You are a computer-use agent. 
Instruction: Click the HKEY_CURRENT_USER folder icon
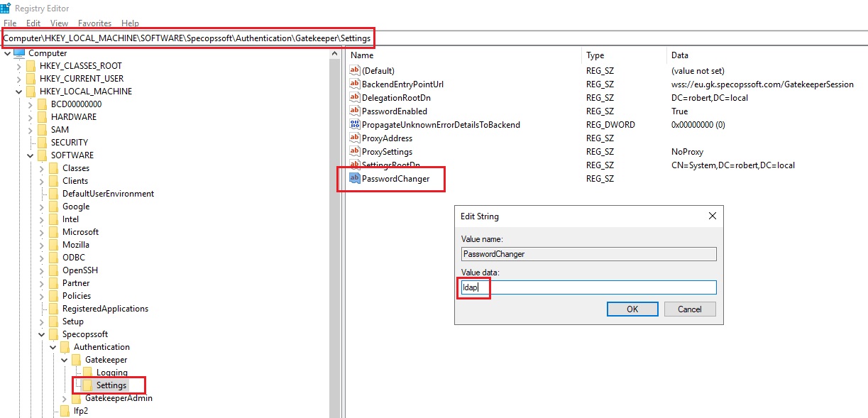[31, 79]
